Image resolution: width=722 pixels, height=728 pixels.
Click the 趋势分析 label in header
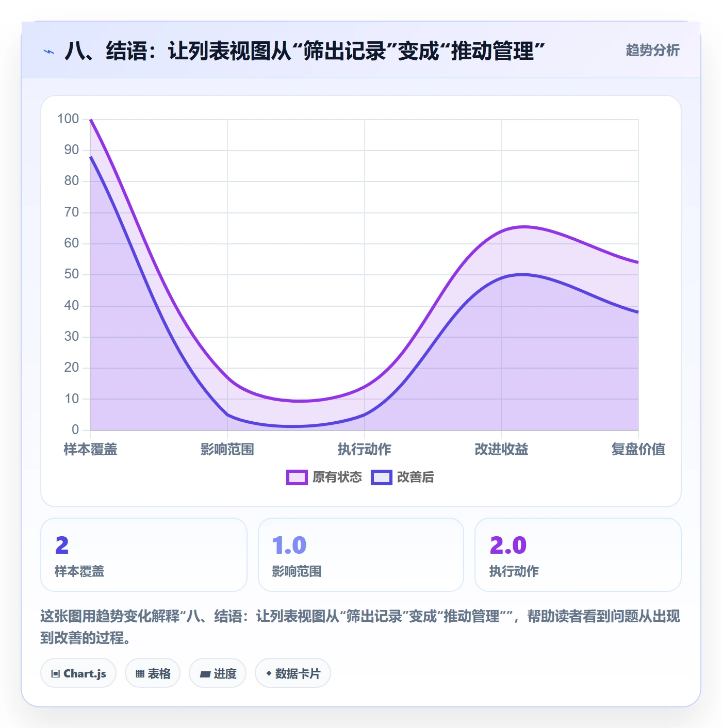tap(652, 50)
